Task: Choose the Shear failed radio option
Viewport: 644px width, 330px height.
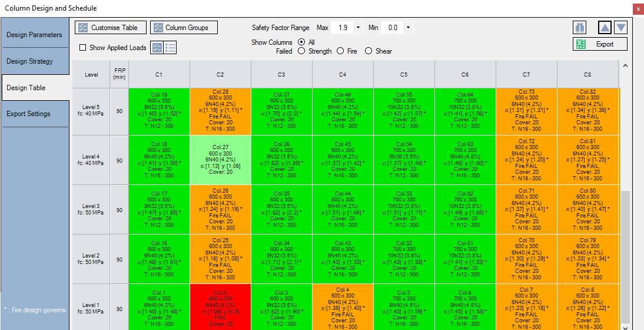Action: tap(369, 51)
